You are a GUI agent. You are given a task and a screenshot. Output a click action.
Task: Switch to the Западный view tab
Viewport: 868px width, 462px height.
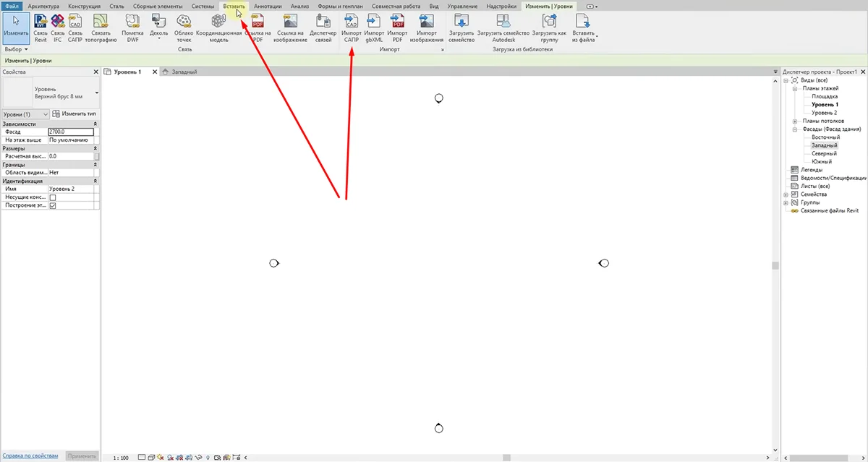click(184, 72)
